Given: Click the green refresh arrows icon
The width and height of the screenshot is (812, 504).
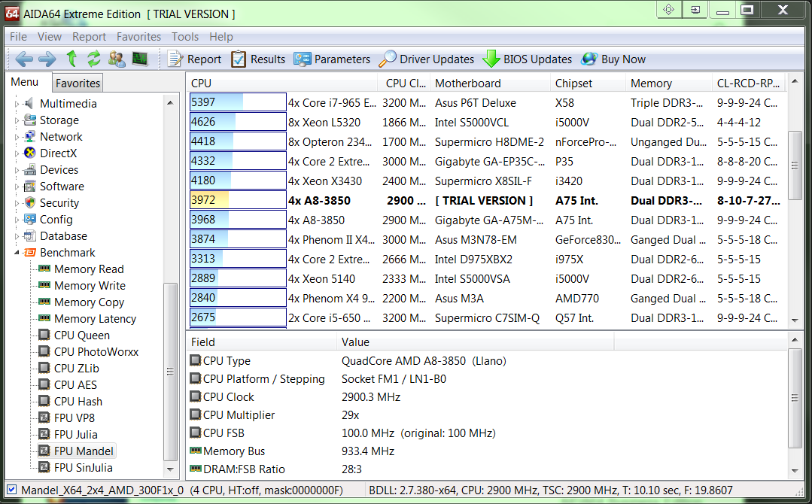Looking at the screenshot, I should [94, 59].
